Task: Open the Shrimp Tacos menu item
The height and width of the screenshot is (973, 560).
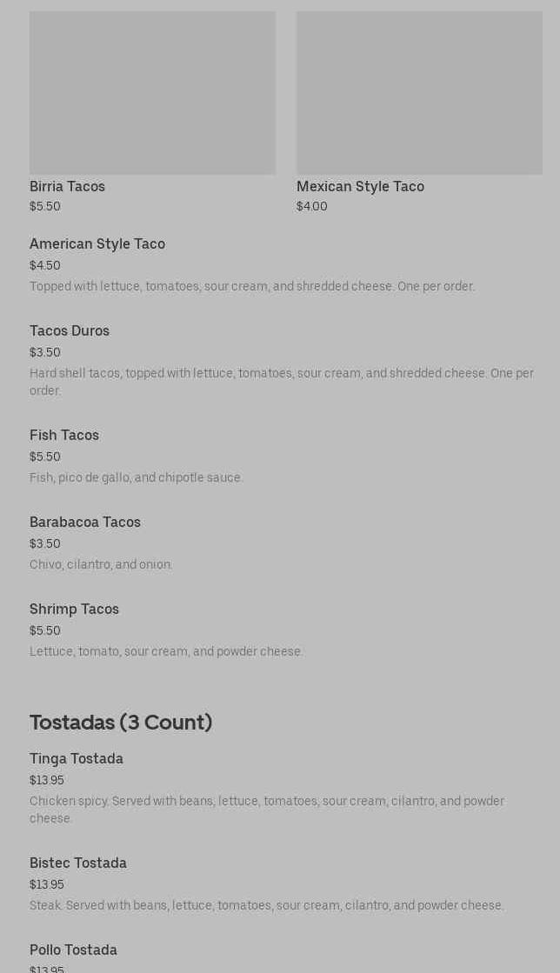Action: click(74, 610)
